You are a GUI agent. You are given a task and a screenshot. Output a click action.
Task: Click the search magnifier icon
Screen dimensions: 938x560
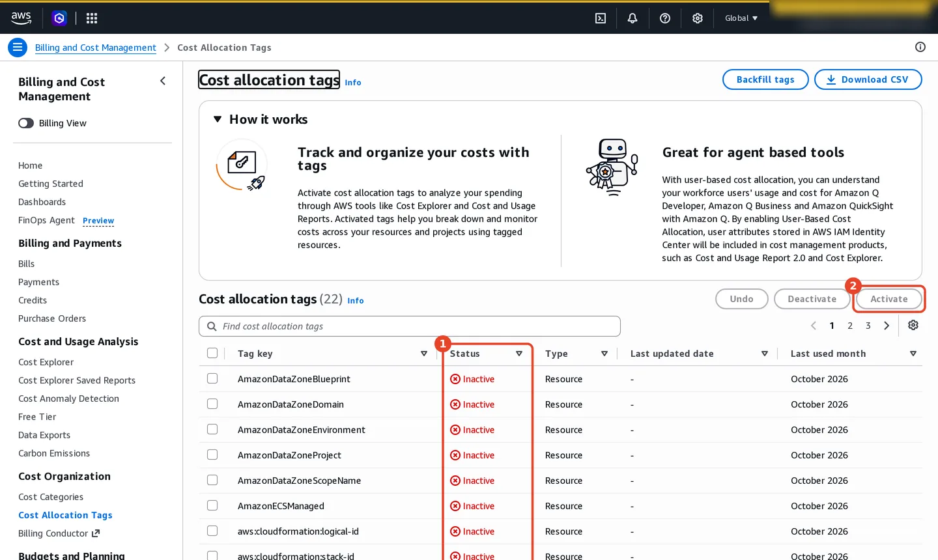point(212,326)
